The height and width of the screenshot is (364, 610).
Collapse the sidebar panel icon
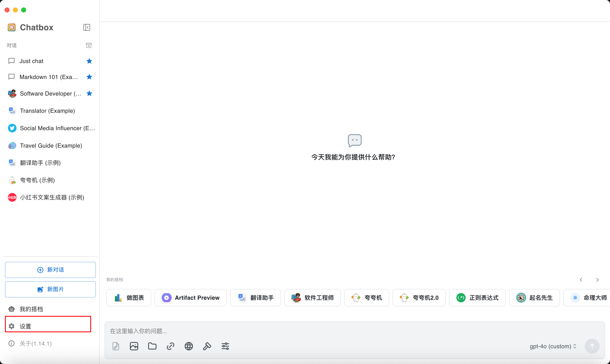click(x=87, y=27)
